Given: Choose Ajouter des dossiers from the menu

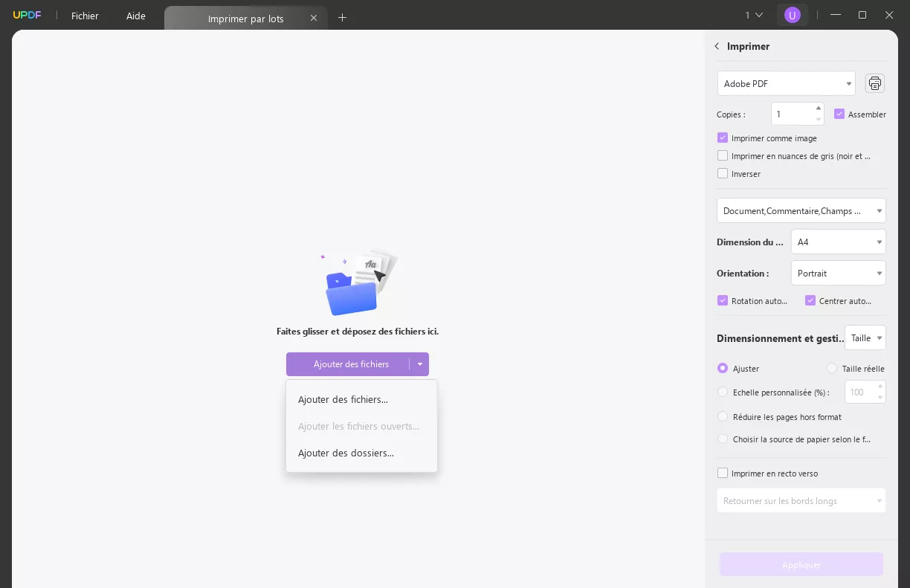Looking at the screenshot, I should (345, 453).
